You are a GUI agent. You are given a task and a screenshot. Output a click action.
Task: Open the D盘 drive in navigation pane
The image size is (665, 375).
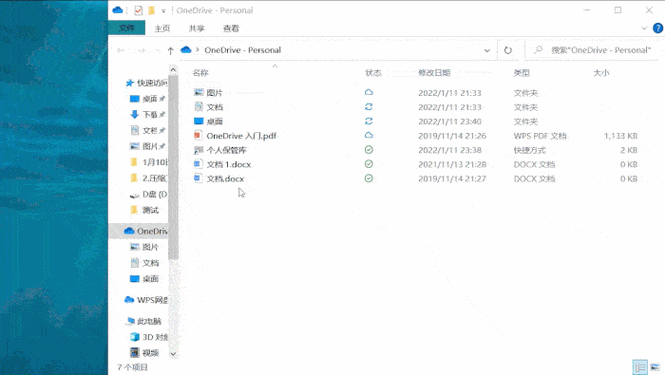(x=148, y=194)
